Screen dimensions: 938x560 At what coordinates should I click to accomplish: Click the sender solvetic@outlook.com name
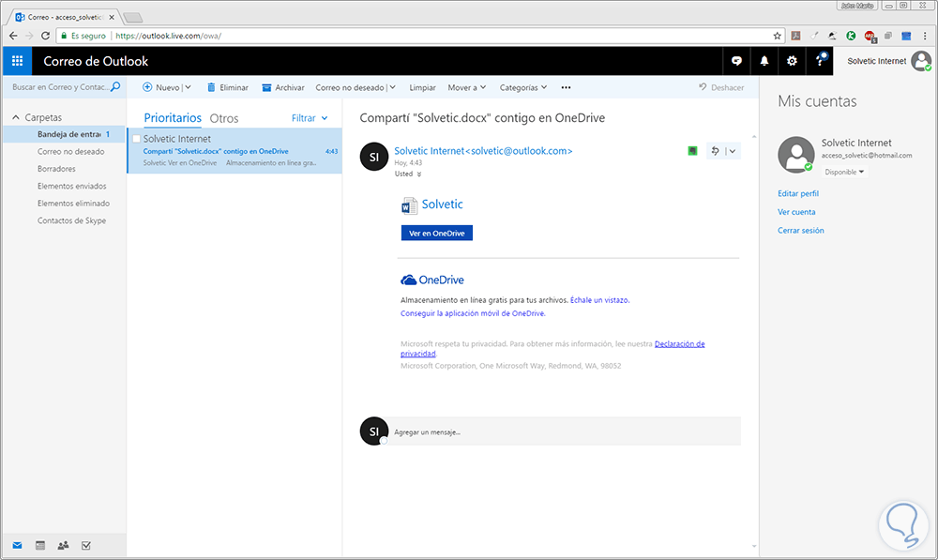[483, 151]
